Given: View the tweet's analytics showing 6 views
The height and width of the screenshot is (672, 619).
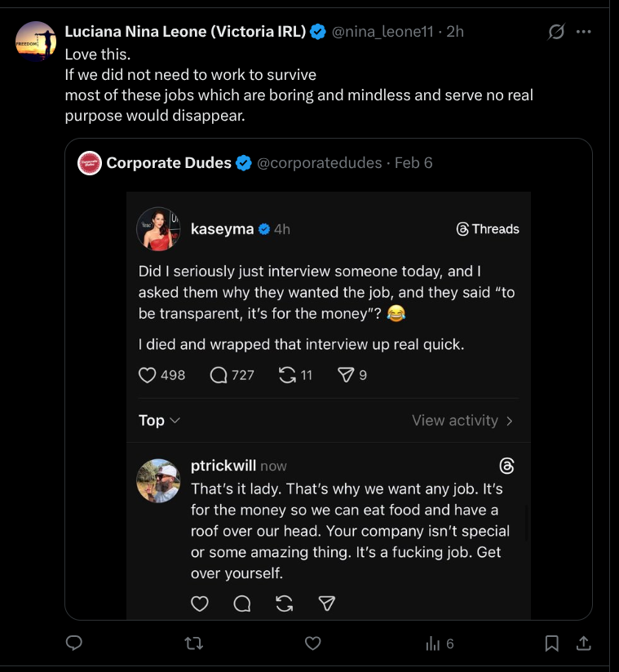Looking at the screenshot, I should [440, 643].
